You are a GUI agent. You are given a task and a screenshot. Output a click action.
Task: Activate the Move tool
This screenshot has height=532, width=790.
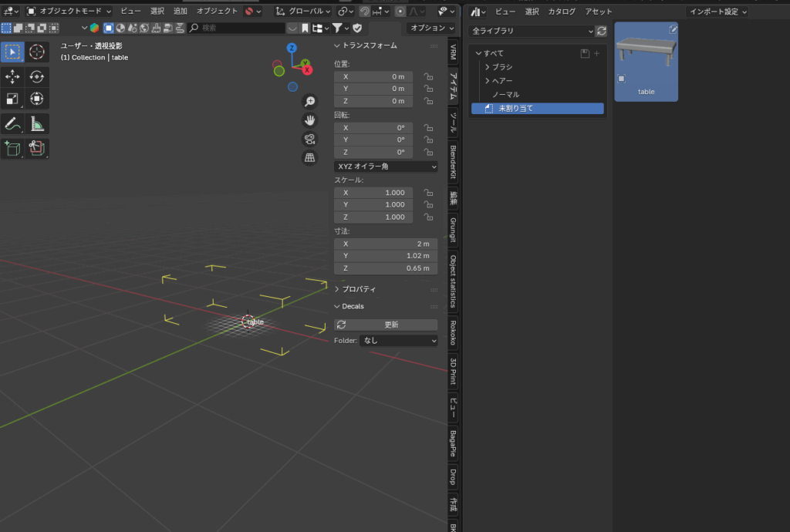(12, 76)
